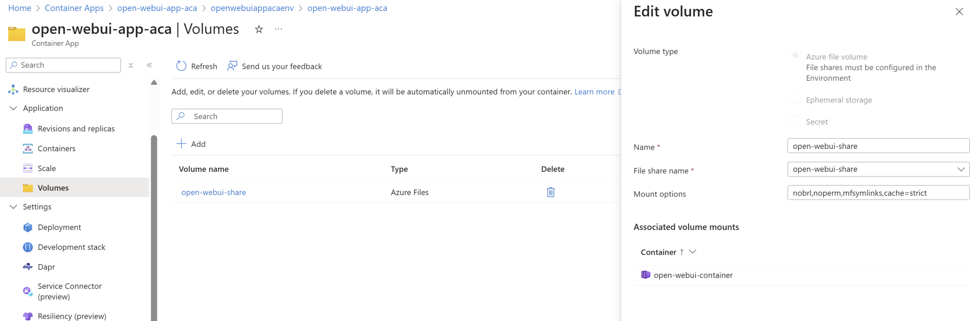Viewport: 980px width, 321px height.
Task: Click the Mount options text field
Action: [x=877, y=193]
